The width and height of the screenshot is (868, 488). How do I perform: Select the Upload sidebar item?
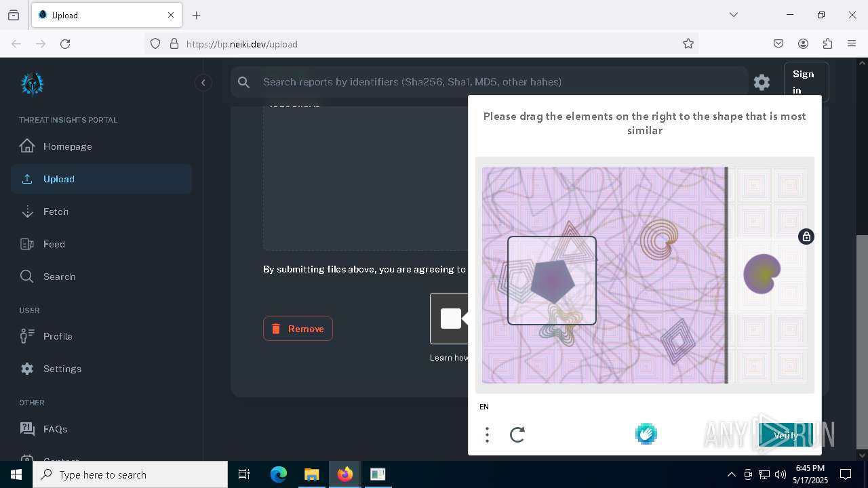click(x=101, y=179)
